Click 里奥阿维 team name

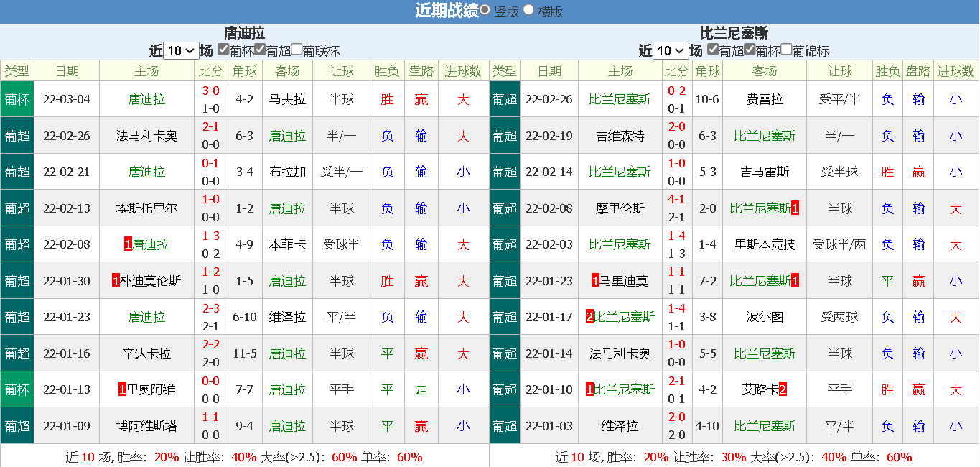click(x=151, y=389)
